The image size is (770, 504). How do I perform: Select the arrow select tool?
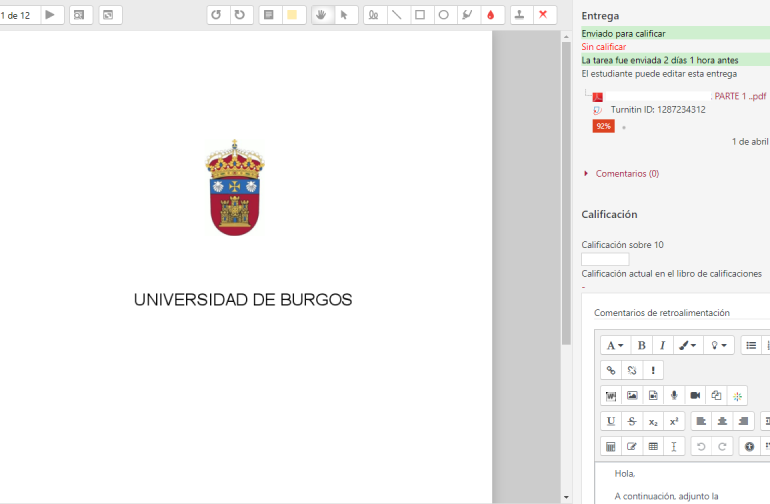344,15
